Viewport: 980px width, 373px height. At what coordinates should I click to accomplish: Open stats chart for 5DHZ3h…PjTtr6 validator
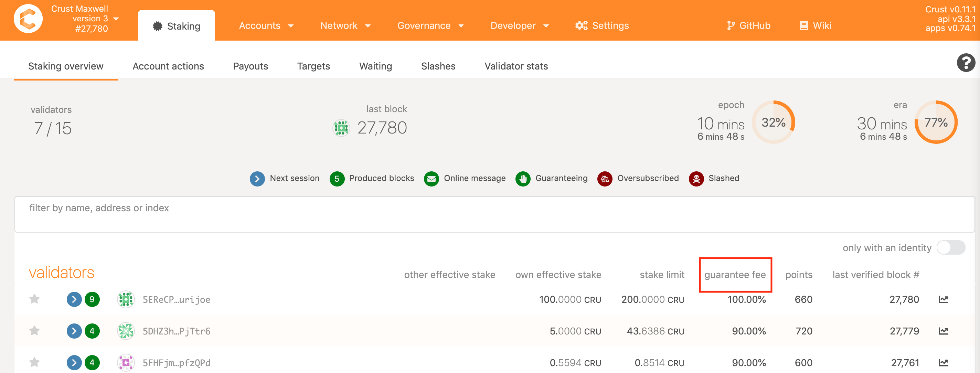[x=943, y=331]
